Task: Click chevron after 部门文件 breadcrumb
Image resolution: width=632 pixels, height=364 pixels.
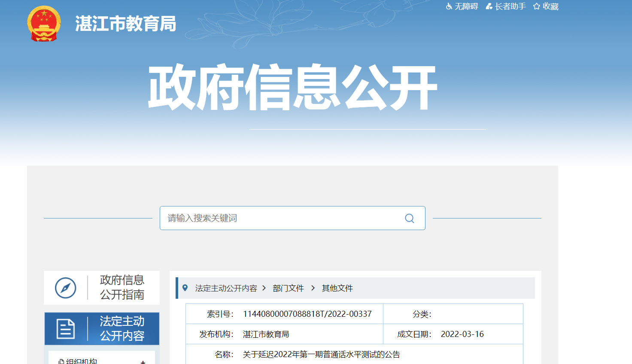Action: point(313,288)
